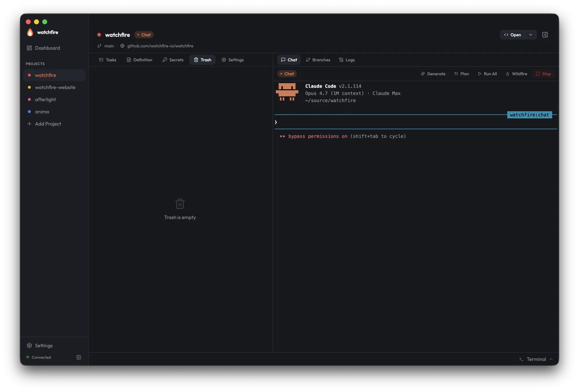Open the afterlight project
The image size is (579, 392).
(x=54, y=100)
